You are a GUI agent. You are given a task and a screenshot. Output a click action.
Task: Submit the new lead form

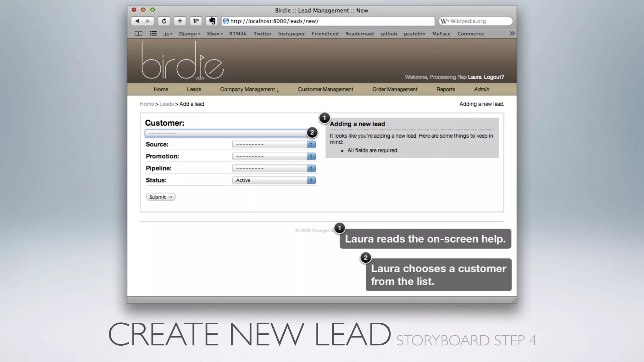coord(161,197)
